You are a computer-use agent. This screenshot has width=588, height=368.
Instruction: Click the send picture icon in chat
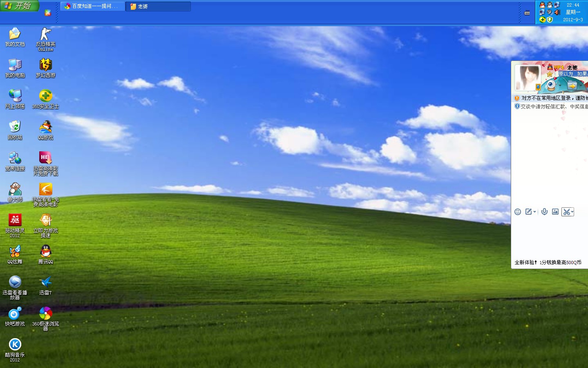click(x=555, y=212)
